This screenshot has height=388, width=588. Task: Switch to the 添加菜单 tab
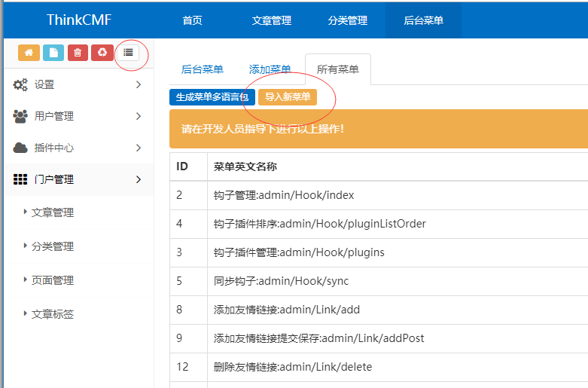[x=270, y=69]
